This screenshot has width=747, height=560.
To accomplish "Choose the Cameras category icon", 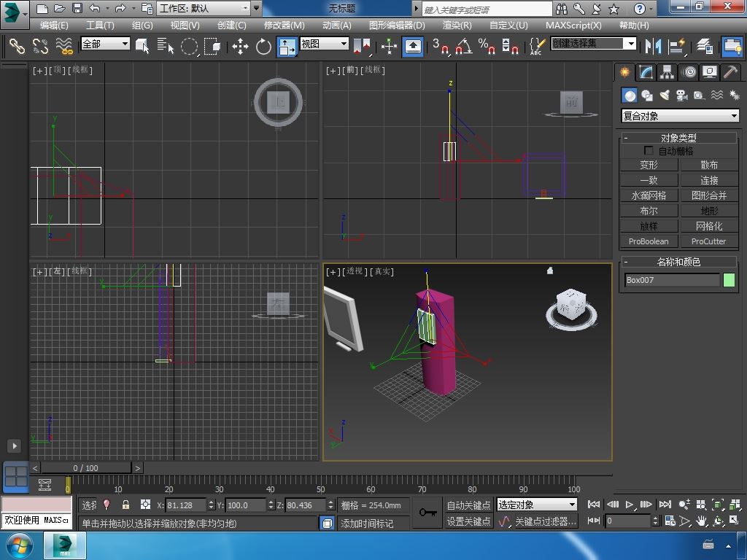I will point(681,96).
